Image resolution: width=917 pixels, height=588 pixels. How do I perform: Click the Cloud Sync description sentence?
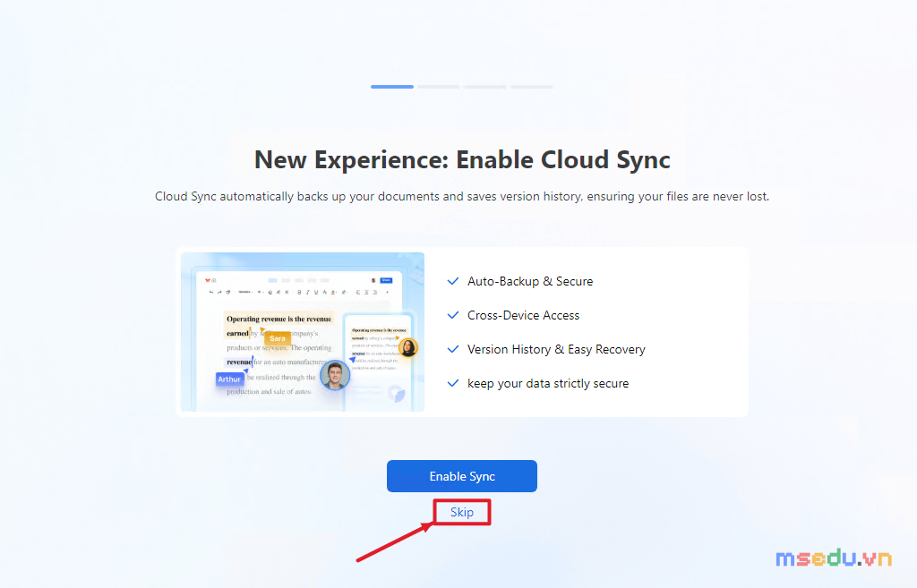pyautogui.click(x=462, y=196)
